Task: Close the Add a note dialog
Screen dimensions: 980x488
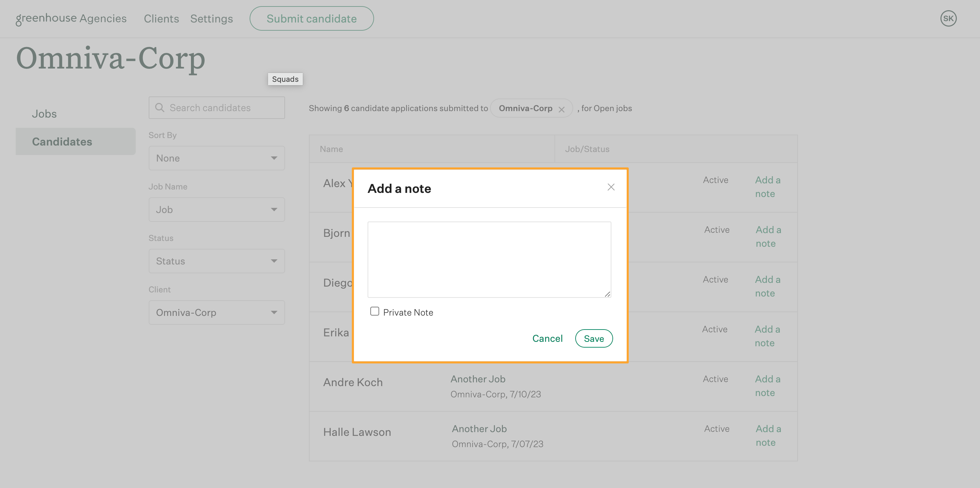Action: 611,187
